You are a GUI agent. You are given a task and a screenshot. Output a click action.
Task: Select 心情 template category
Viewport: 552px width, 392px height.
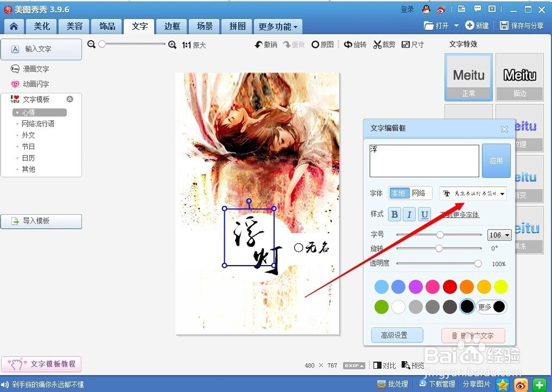(39, 112)
